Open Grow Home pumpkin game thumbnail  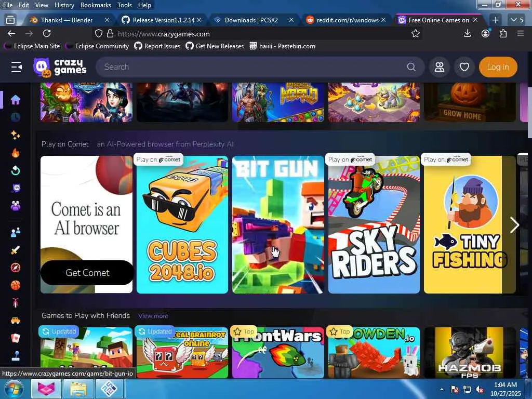coord(470,102)
